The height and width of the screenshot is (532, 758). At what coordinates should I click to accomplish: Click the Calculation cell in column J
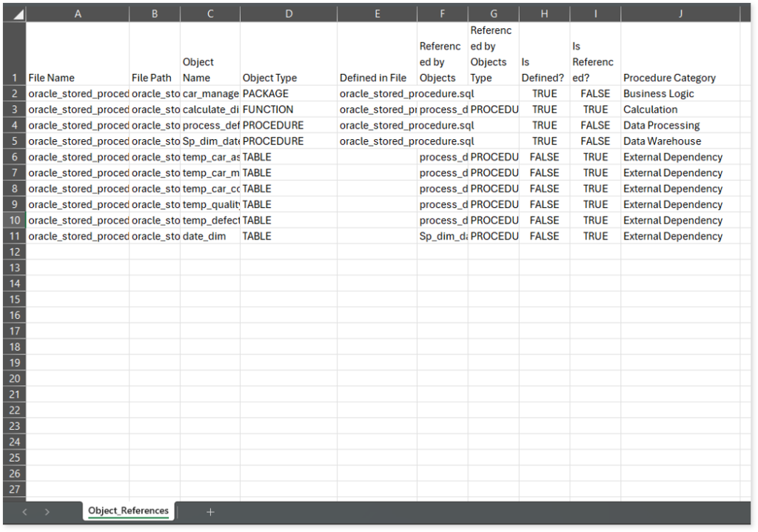(x=650, y=110)
